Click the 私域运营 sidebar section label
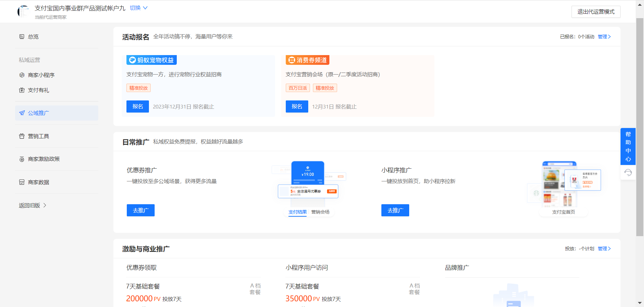 pos(30,60)
